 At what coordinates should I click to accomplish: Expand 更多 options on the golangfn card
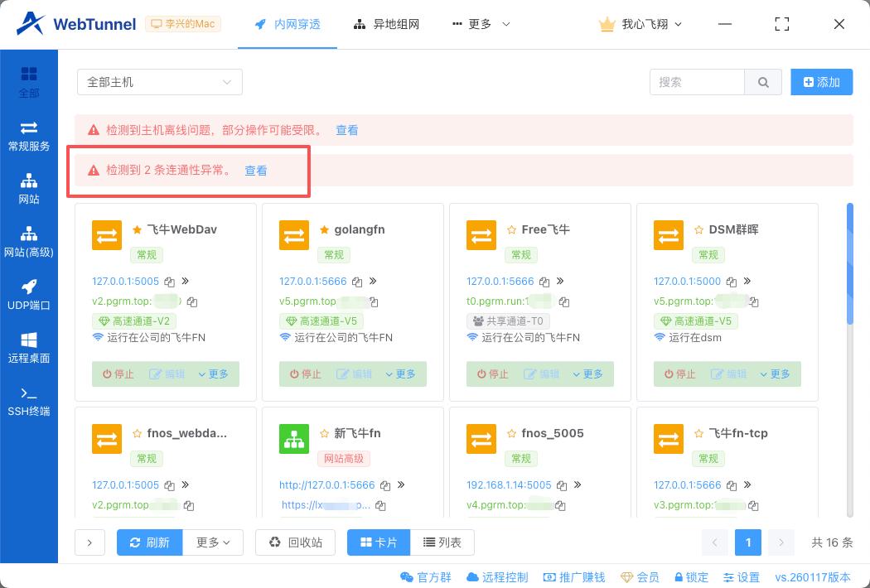tap(404, 374)
